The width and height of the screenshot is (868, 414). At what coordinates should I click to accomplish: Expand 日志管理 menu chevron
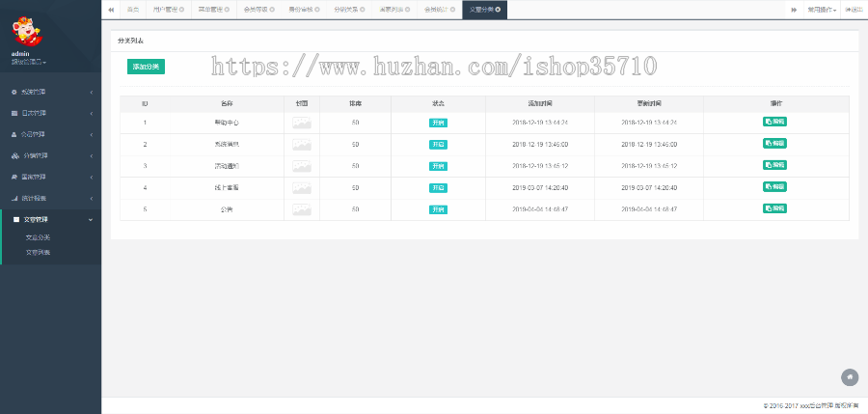click(92, 113)
